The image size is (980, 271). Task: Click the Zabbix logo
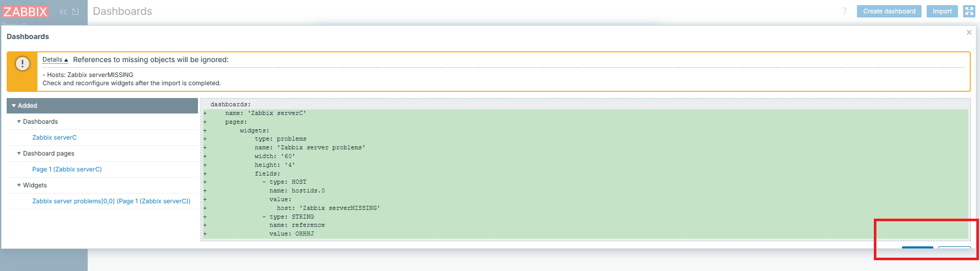point(25,11)
